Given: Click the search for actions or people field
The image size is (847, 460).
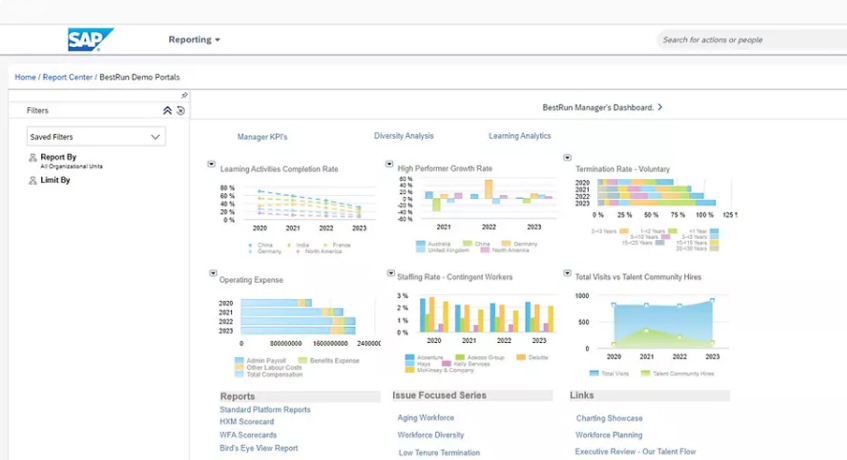Looking at the screenshot, I should pyautogui.click(x=750, y=40).
